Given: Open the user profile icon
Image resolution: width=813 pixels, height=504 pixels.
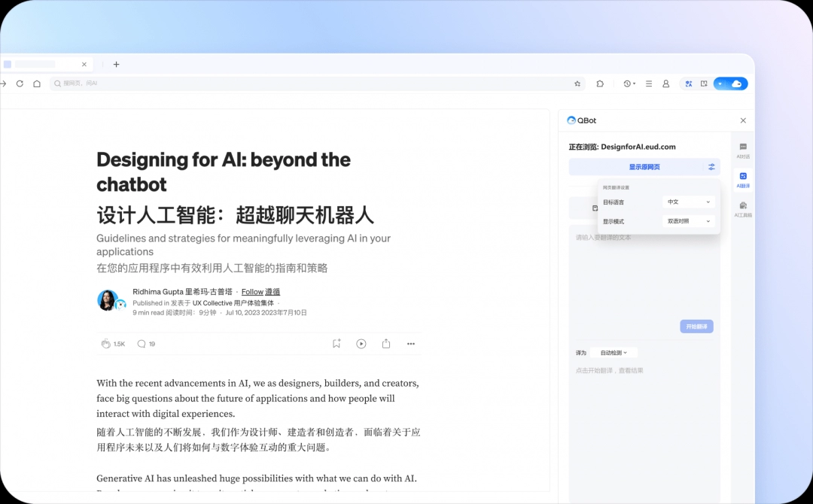Looking at the screenshot, I should pyautogui.click(x=665, y=83).
